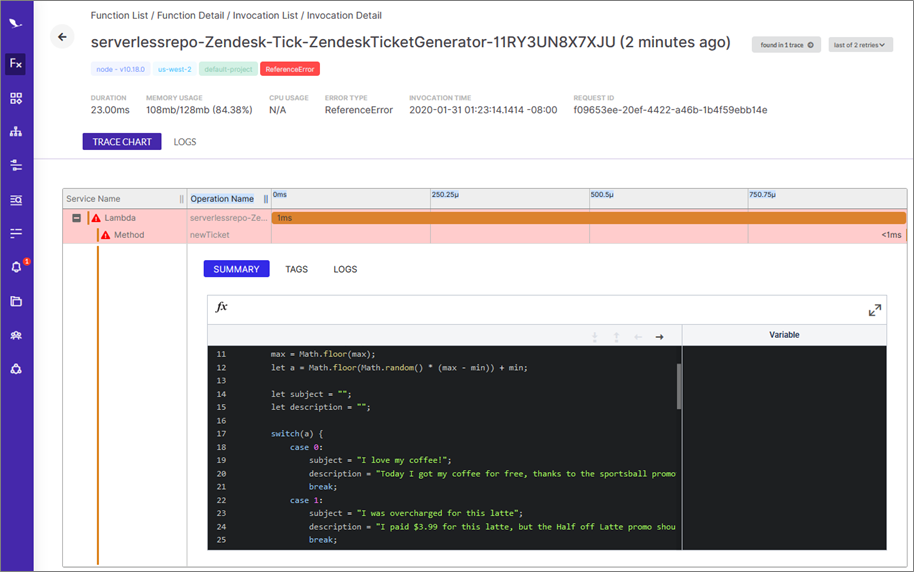
Task: Select the LOGS tab beside TAGS
Action: click(x=345, y=269)
